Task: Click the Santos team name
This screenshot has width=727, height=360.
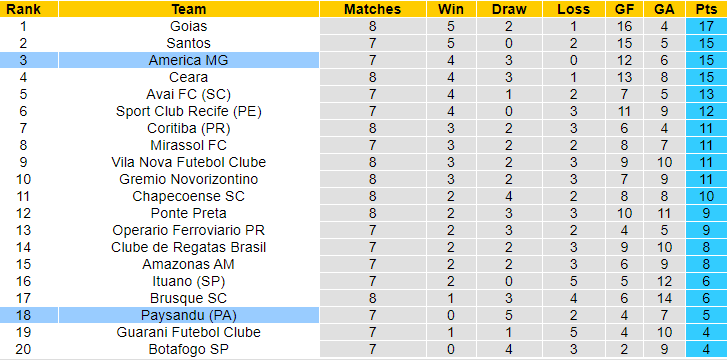Action: (x=189, y=43)
